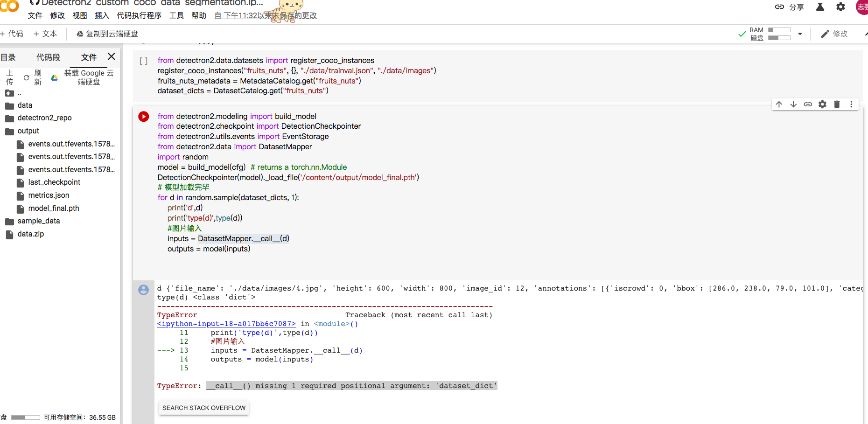
Task: Copy link to the current cell
Action: pos(808,104)
